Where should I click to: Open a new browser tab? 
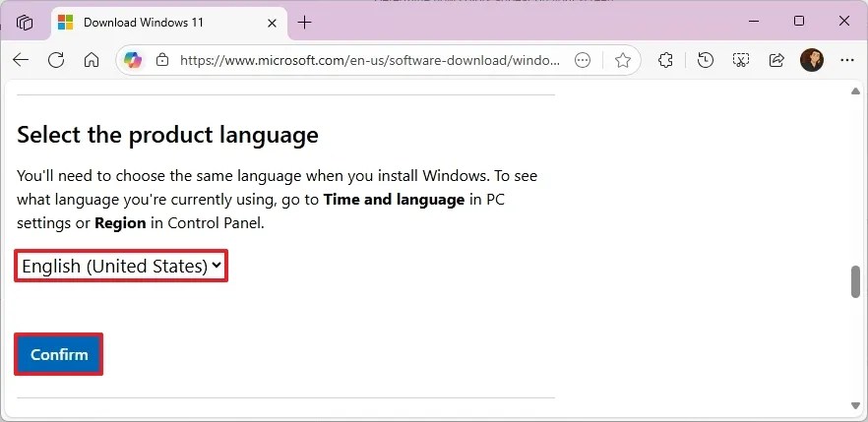[304, 22]
